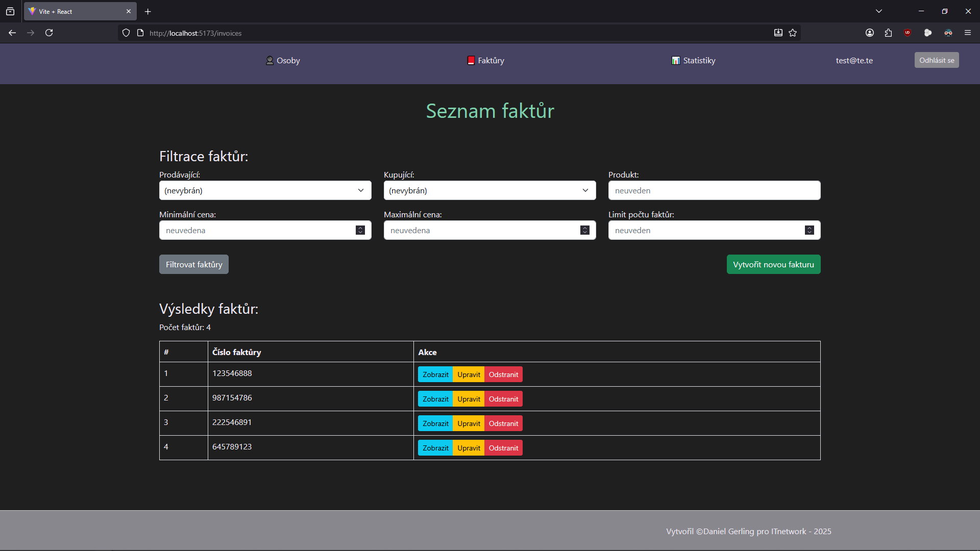Expand the Kupující dropdown
Screen dimensions: 980x551
pos(489,190)
